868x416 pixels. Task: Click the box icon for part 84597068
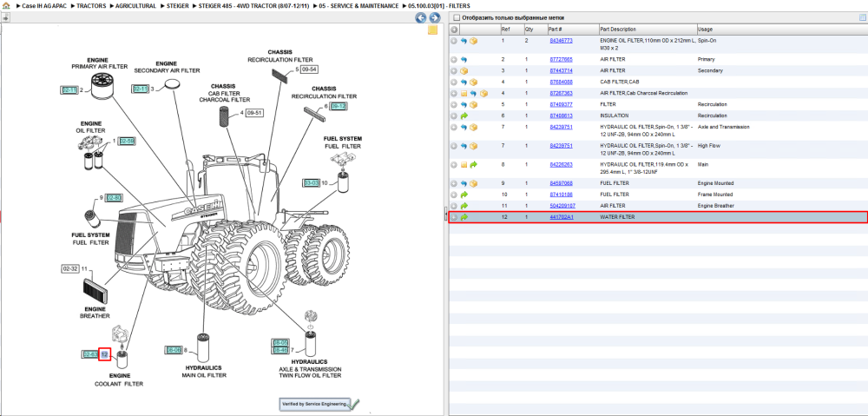[474, 183]
